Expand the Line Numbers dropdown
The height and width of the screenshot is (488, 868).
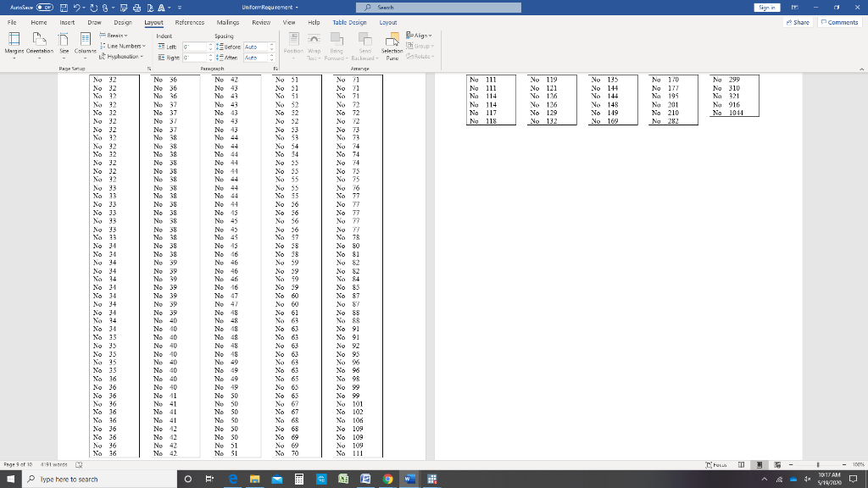pyautogui.click(x=123, y=46)
